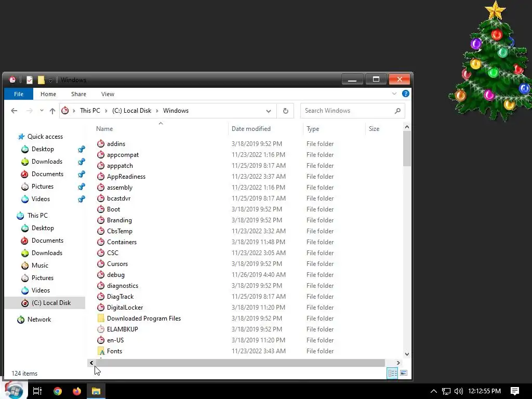Click the Boot folder icon
The image size is (532, 399).
pos(101,209)
